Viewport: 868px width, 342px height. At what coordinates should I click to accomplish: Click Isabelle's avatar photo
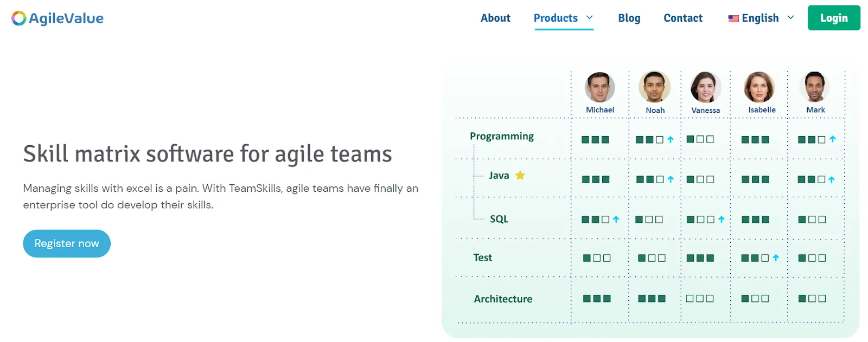click(759, 87)
